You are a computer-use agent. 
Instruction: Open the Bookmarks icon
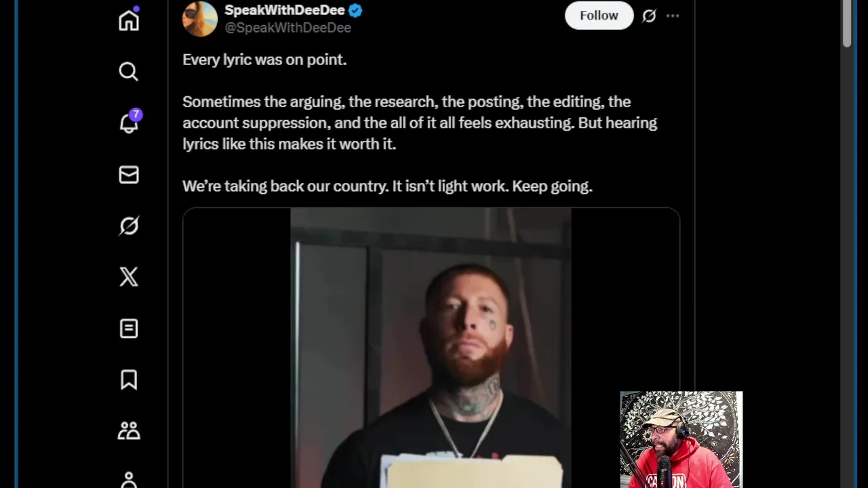(x=129, y=380)
